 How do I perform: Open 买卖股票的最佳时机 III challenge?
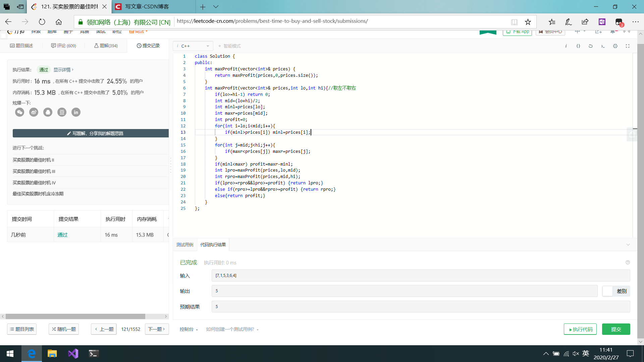[34, 171]
